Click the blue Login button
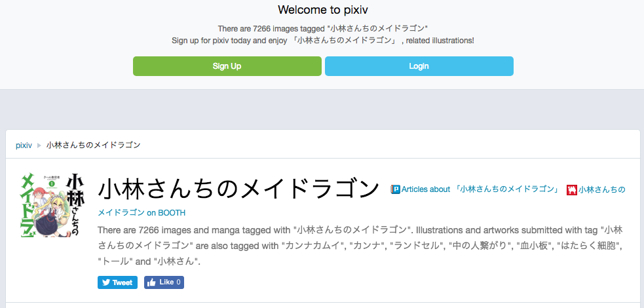Image resolution: width=644 pixels, height=308 pixels. tap(419, 66)
